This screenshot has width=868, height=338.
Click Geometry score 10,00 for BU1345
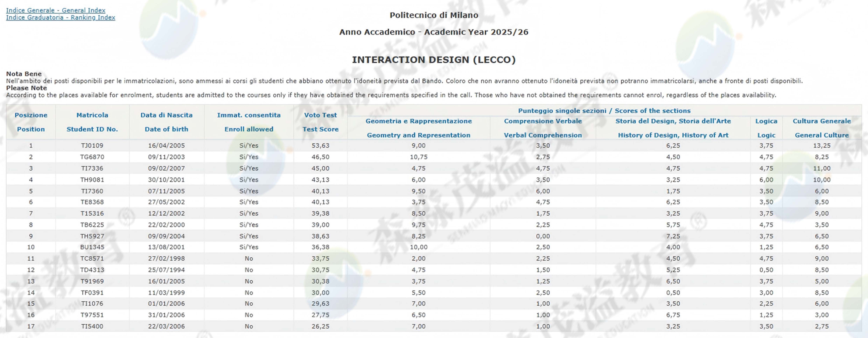coord(418,247)
